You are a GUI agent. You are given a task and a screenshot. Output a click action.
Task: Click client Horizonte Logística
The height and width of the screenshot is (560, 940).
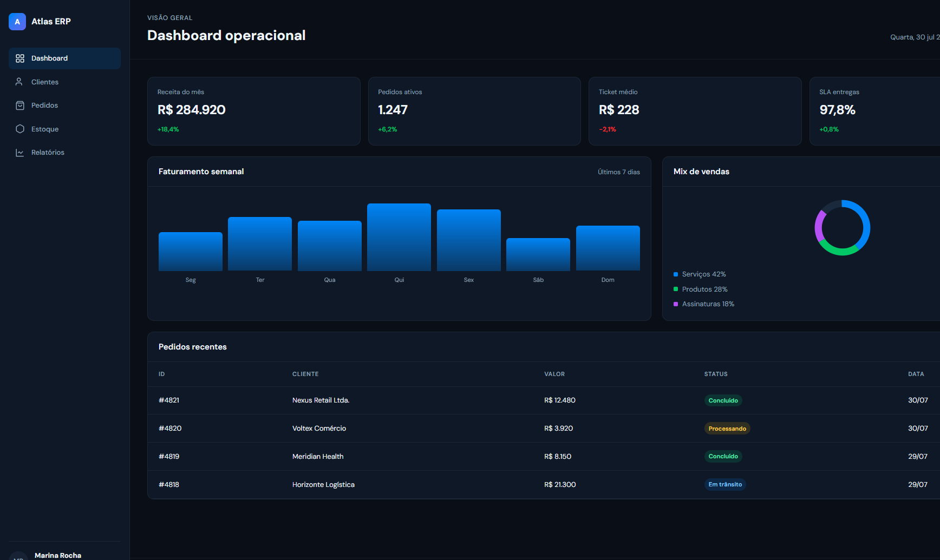tap(323, 485)
